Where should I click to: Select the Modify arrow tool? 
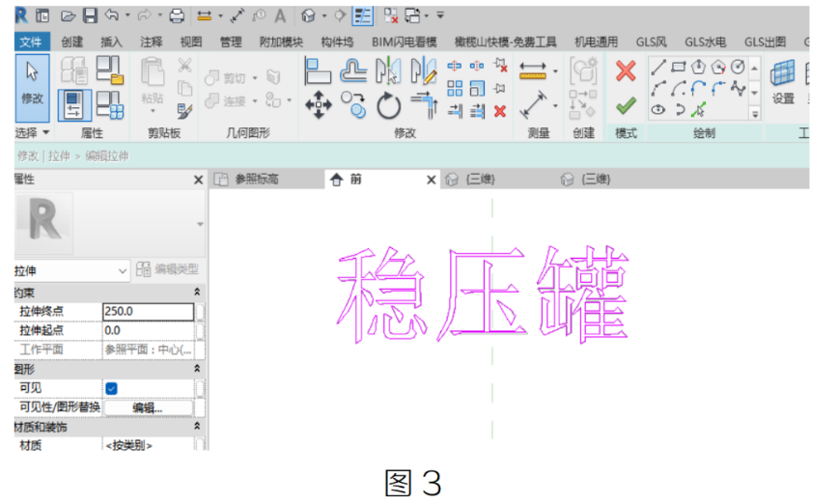tap(32, 88)
